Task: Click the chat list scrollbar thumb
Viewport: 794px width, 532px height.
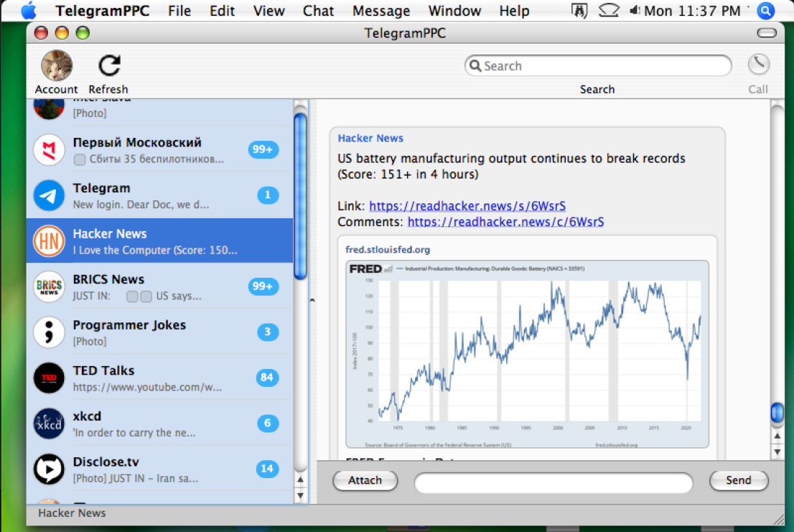Action: [300, 197]
